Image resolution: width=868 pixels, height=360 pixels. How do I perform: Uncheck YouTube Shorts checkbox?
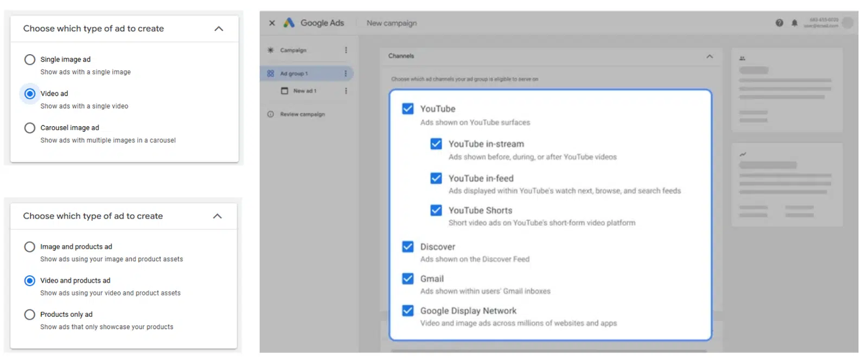[x=436, y=210]
